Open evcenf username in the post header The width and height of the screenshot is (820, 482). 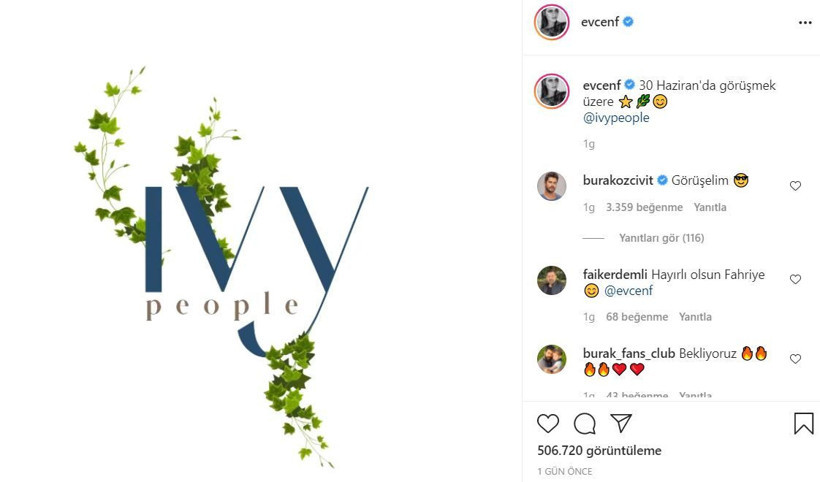pyautogui.click(x=600, y=22)
